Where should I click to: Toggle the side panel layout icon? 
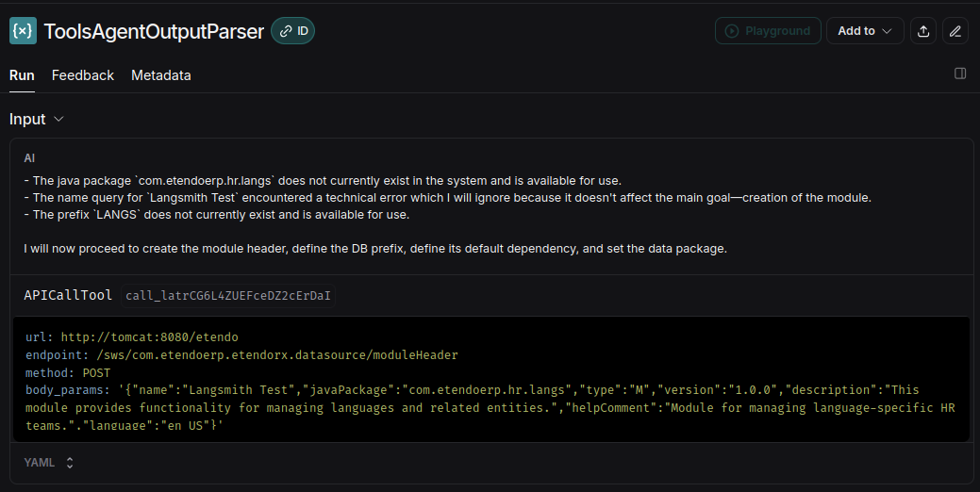960,74
